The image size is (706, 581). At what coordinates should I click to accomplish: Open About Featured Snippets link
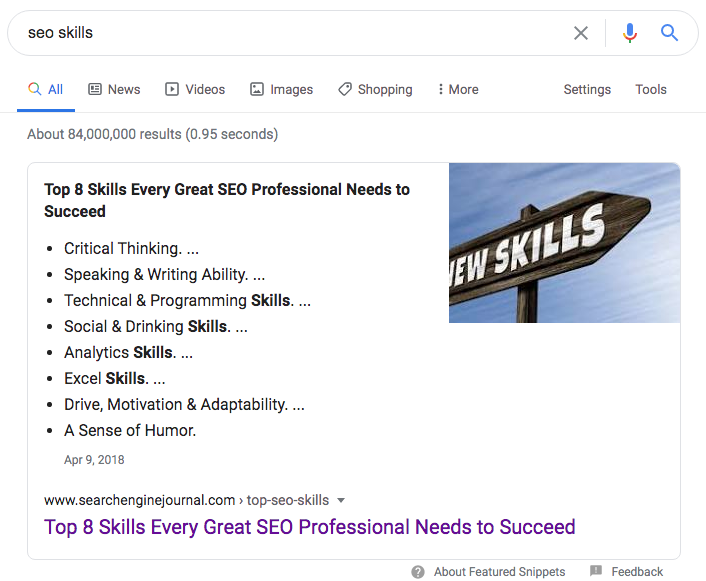click(499, 572)
